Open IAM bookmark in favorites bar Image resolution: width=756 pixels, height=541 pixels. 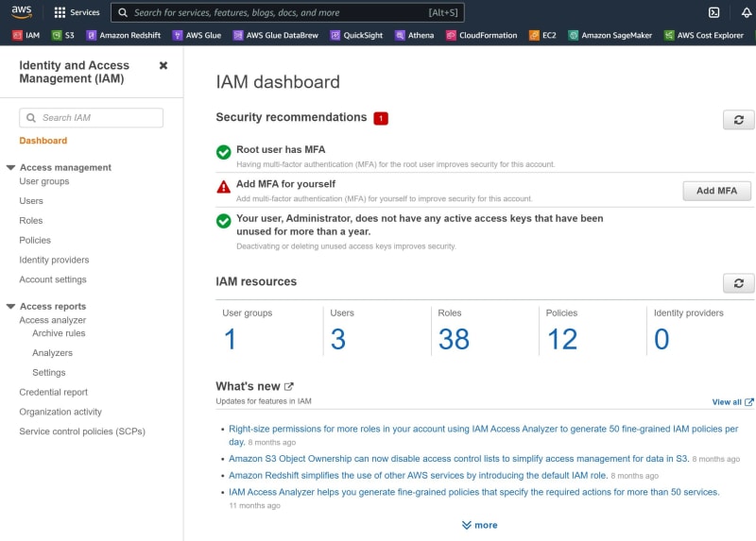(x=26, y=35)
